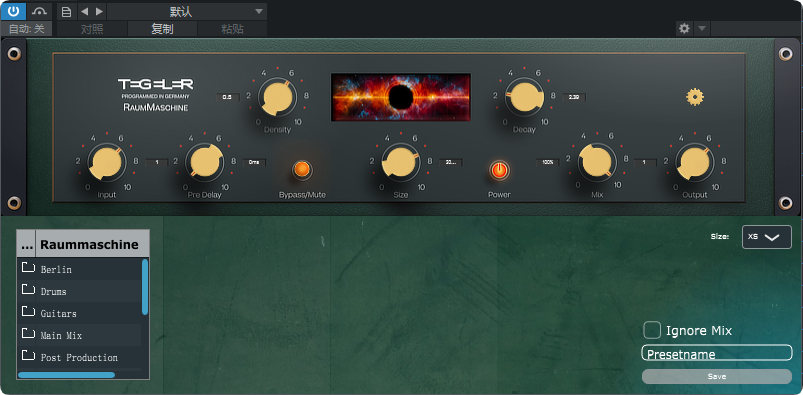Viewport: 803px width, 395px height.
Task: Click the Presetname input field
Action: (717, 353)
